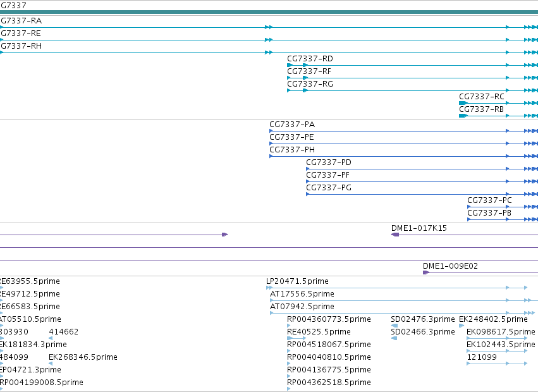Open transcript CG7337-RF
This screenshot has width=538, height=392.
point(309,71)
